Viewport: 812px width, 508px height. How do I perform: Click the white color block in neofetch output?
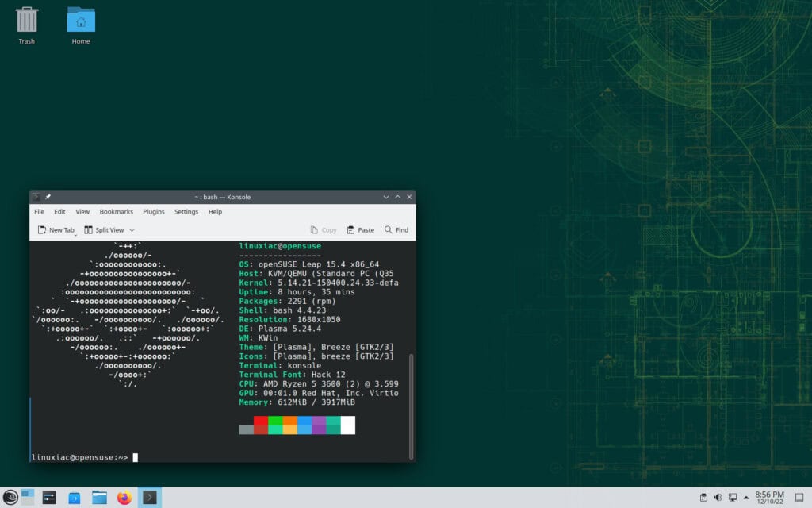point(348,425)
